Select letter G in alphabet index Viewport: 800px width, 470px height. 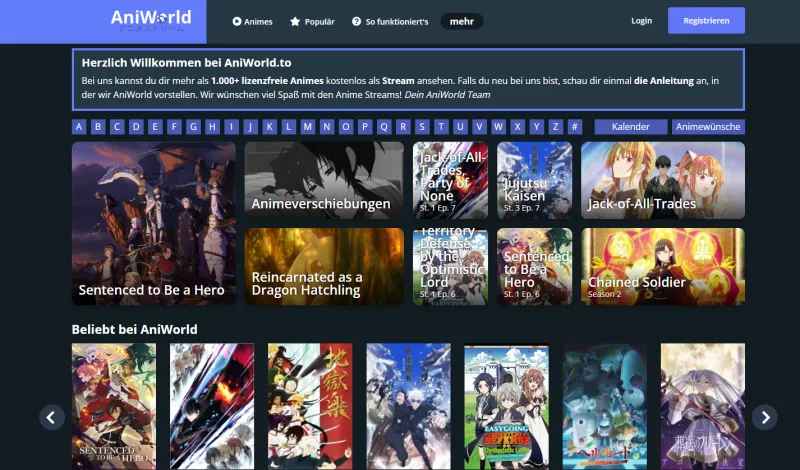click(x=193, y=127)
